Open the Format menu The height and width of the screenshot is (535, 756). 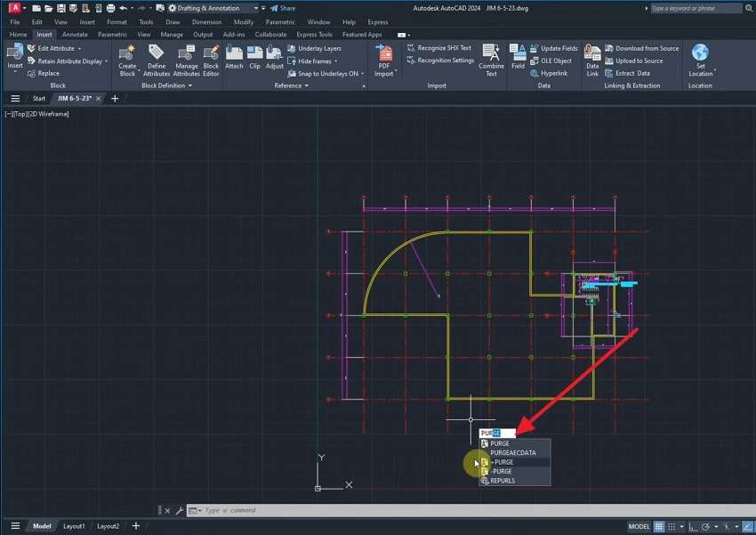pos(117,22)
